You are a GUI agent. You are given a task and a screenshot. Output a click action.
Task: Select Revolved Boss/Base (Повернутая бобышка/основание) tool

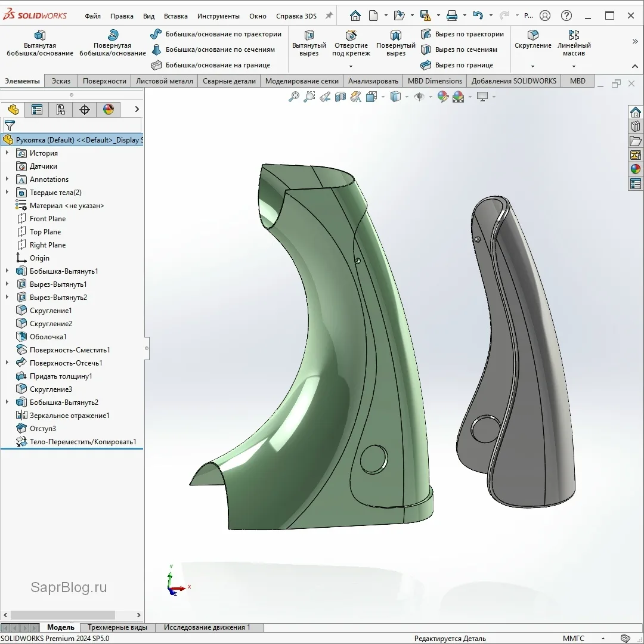click(113, 43)
